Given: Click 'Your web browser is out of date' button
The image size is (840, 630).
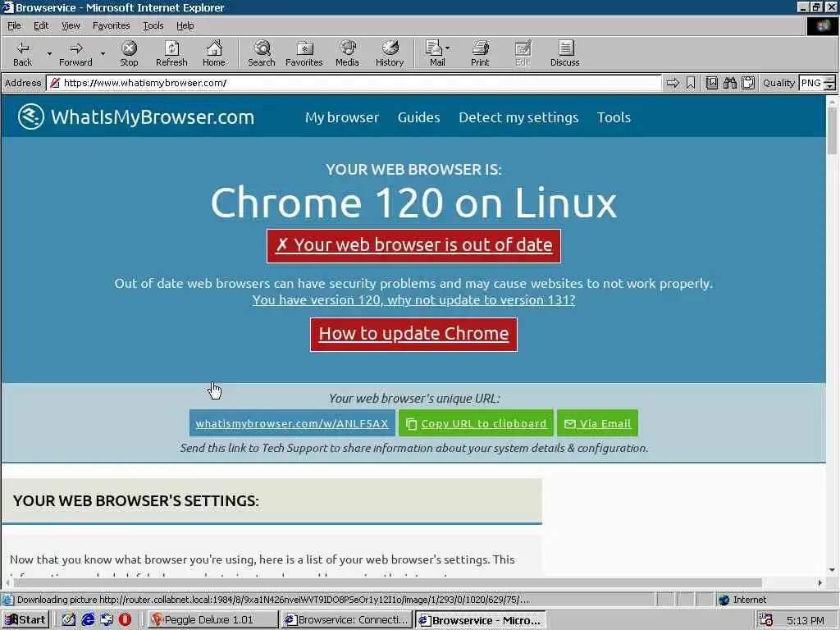Looking at the screenshot, I should 413,246.
